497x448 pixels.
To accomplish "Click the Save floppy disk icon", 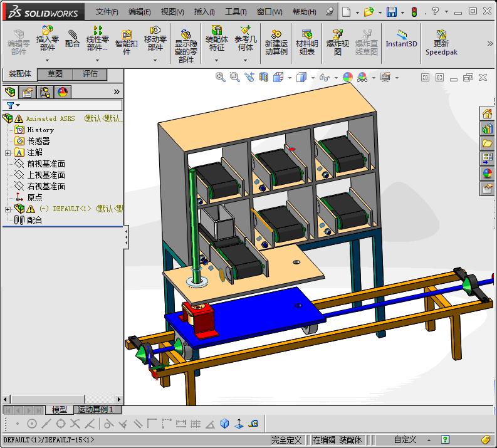I will [392, 12].
